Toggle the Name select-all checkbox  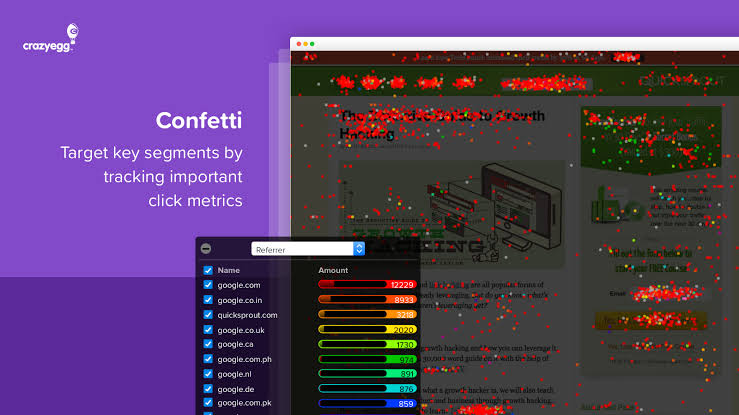208,270
